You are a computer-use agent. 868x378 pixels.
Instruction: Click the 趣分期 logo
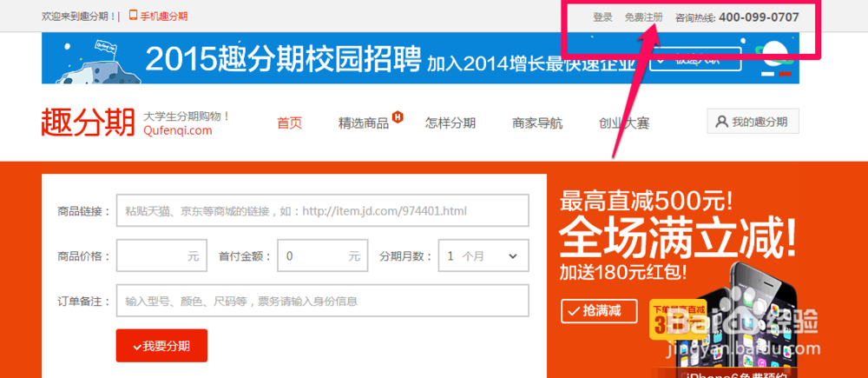pos(88,123)
